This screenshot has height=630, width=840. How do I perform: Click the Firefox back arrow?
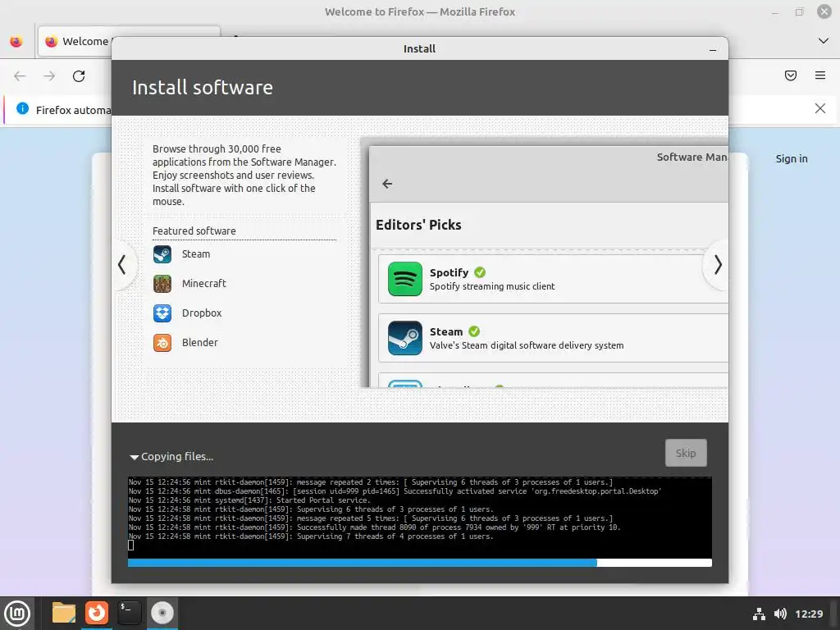tap(20, 76)
